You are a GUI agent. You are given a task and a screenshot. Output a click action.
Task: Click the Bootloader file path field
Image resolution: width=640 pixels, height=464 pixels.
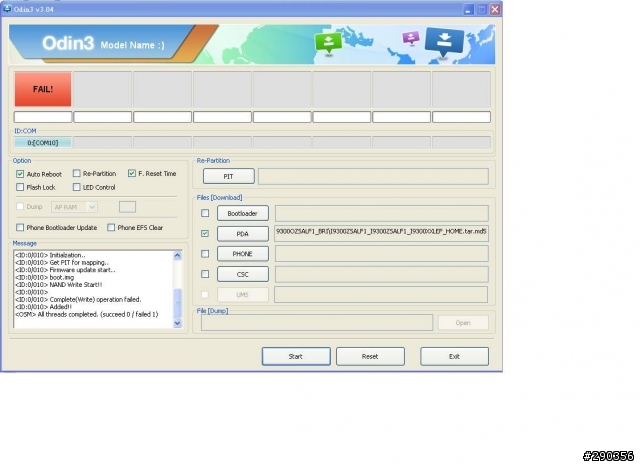(x=381, y=213)
